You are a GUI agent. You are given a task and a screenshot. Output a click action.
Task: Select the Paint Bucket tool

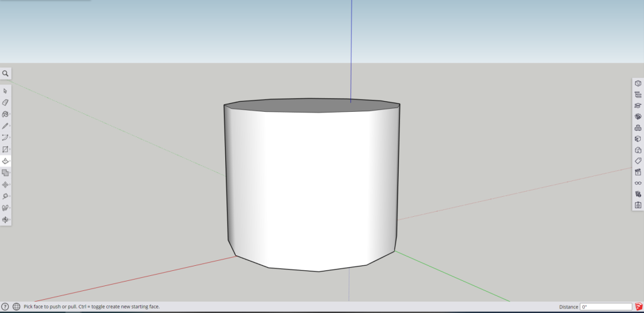click(x=5, y=114)
